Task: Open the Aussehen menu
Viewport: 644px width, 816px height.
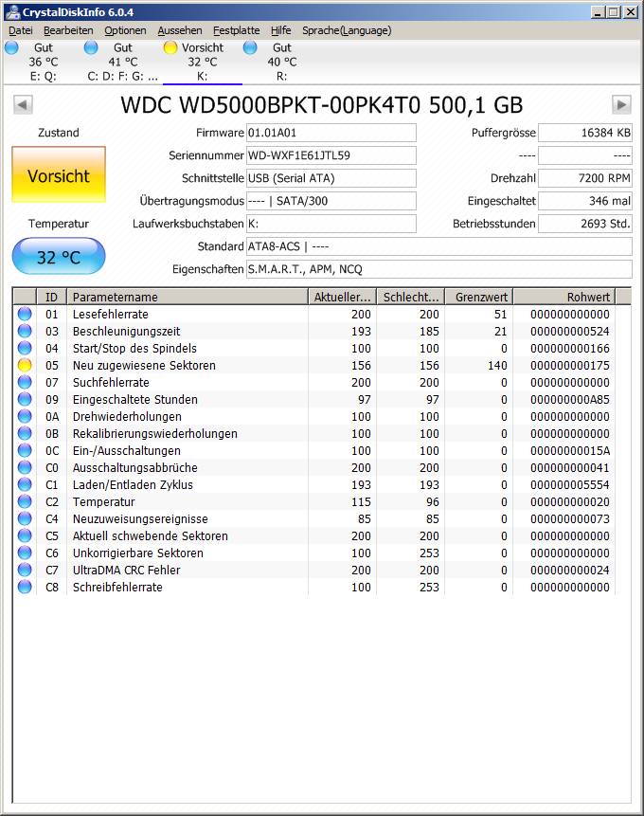Action: [x=179, y=30]
